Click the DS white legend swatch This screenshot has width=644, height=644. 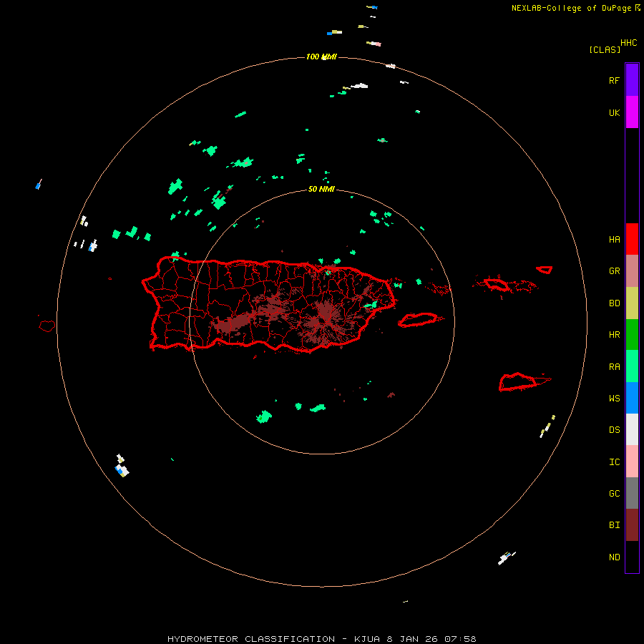coord(632,429)
